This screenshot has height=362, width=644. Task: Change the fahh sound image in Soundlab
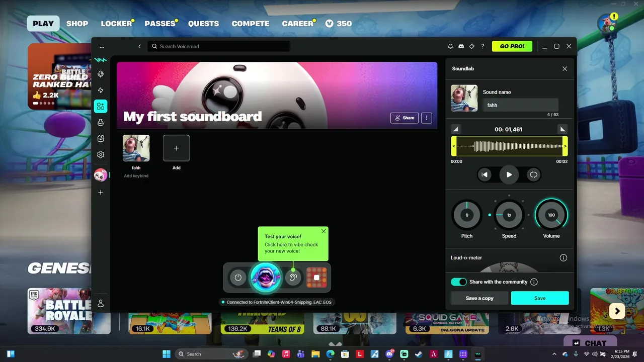pyautogui.click(x=464, y=98)
